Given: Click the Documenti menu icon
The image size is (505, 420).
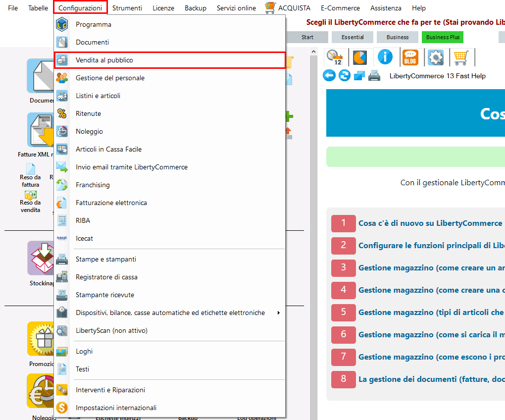Looking at the screenshot, I should pos(62,42).
